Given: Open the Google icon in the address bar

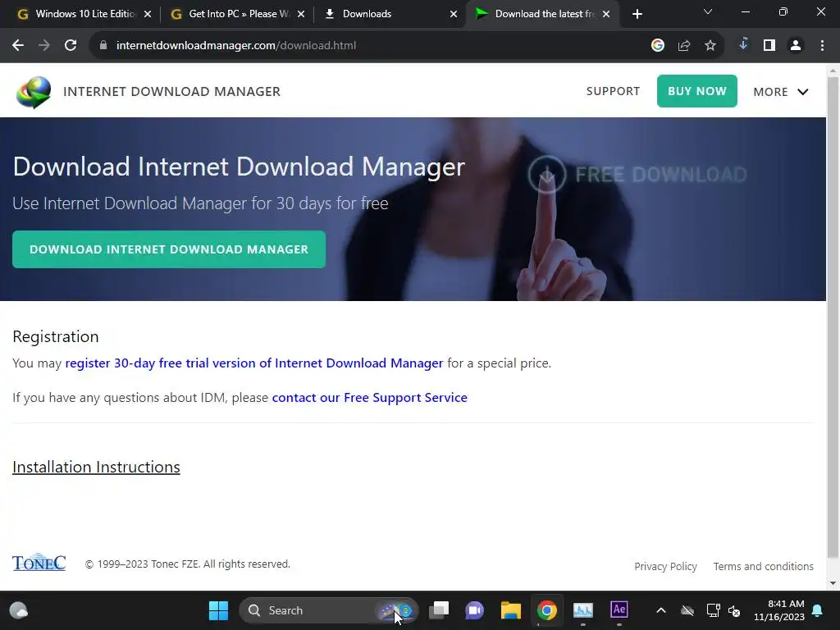Looking at the screenshot, I should (658, 46).
